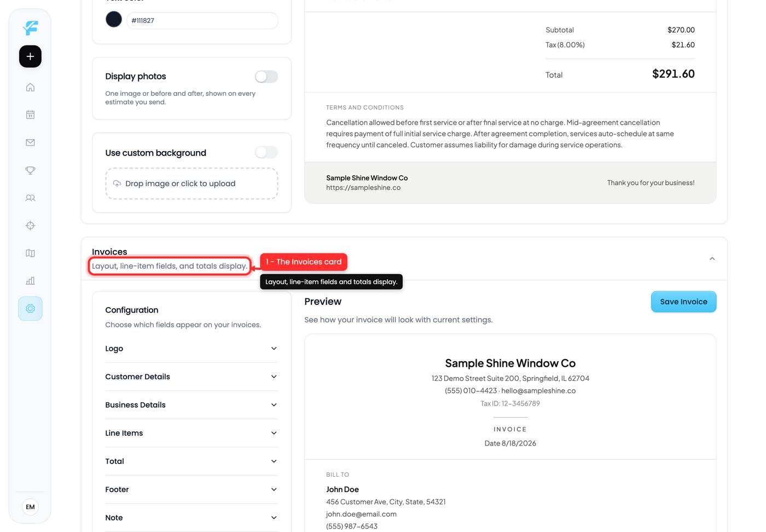Click the (555) 987-6543 phone number
766x532 pixels.
(352, 527)
